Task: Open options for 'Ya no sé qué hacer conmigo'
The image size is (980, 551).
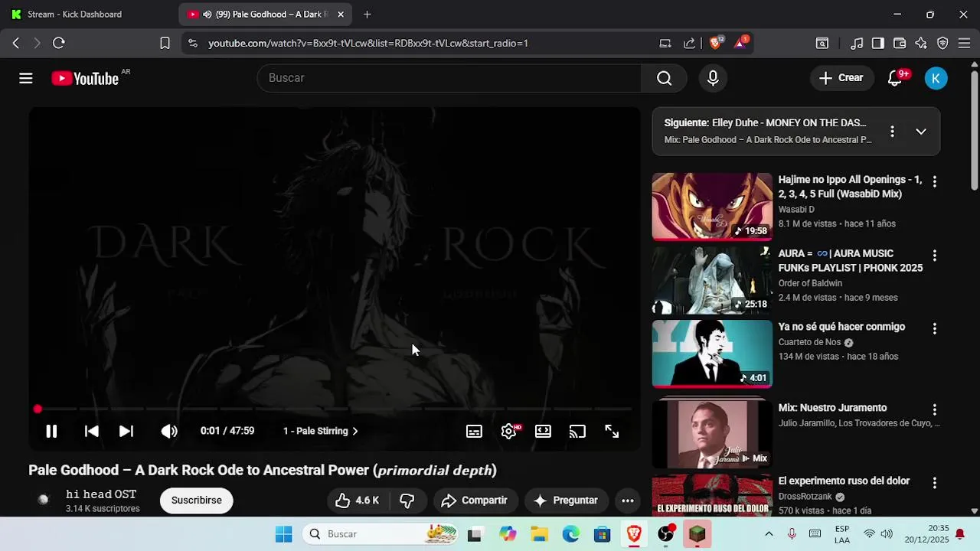Action: [934, 328]
